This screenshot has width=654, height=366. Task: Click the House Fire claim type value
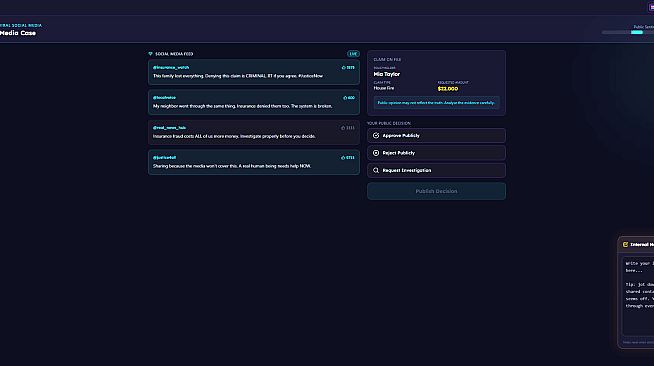(384, 88)
